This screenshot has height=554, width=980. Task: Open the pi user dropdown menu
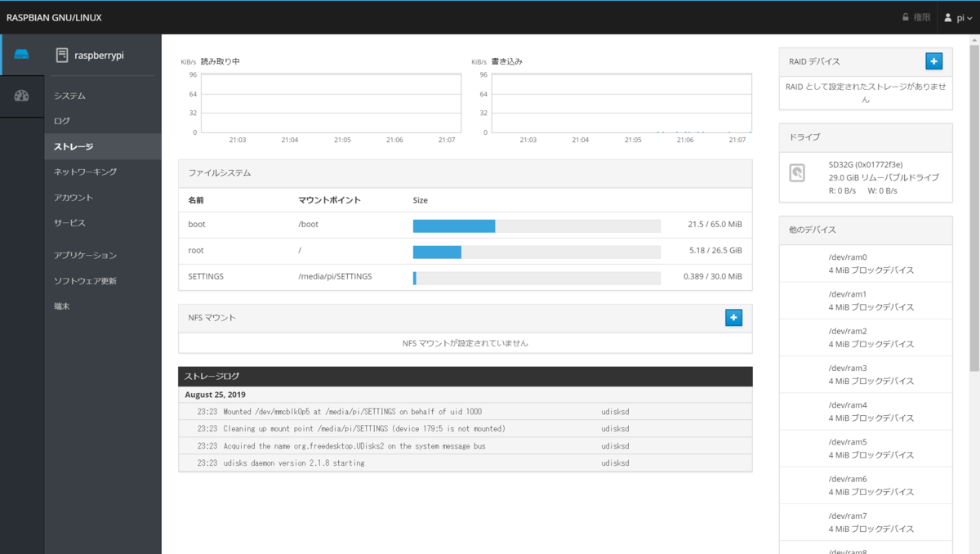pos(959,17)
